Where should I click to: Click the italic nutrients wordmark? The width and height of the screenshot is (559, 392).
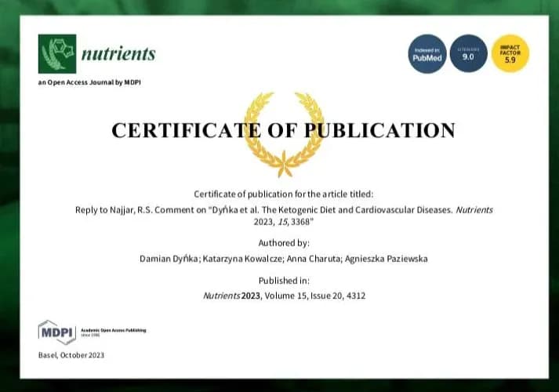pyautogui.click(x=119, y=54)
